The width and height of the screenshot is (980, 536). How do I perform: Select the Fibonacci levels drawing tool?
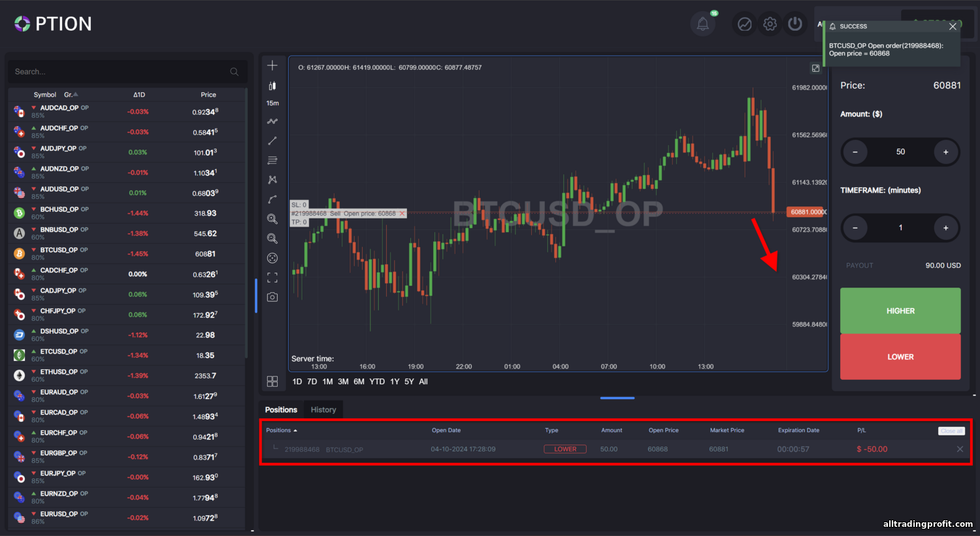click(x=272, y=160)
